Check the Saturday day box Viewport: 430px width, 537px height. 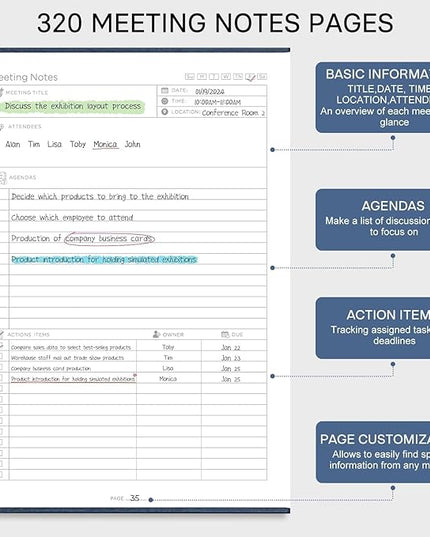[262, 76]
